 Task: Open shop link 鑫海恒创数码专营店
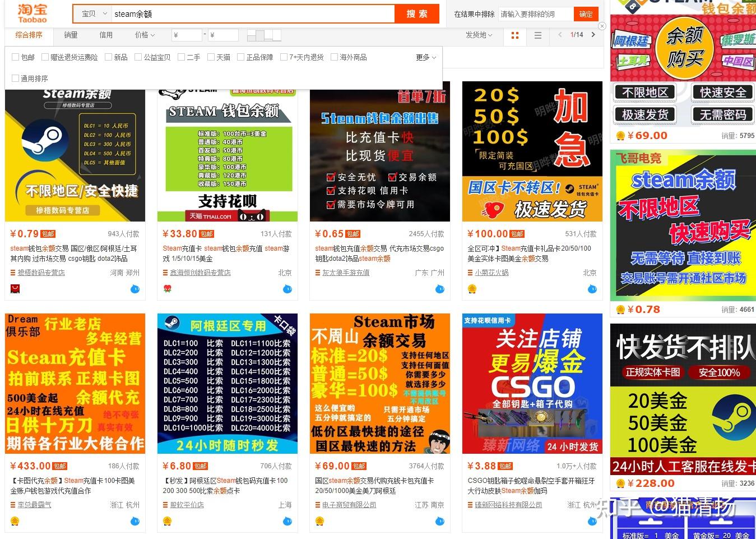pos(200,273)
